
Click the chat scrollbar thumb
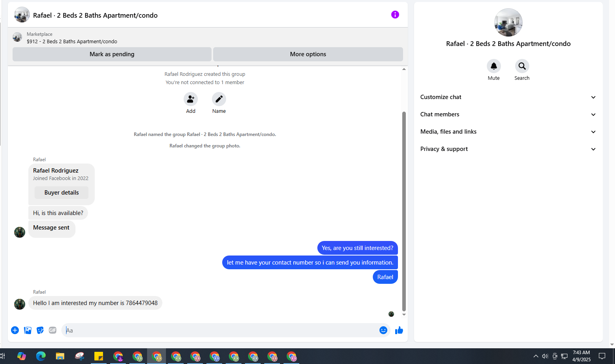tap(404, 211)
